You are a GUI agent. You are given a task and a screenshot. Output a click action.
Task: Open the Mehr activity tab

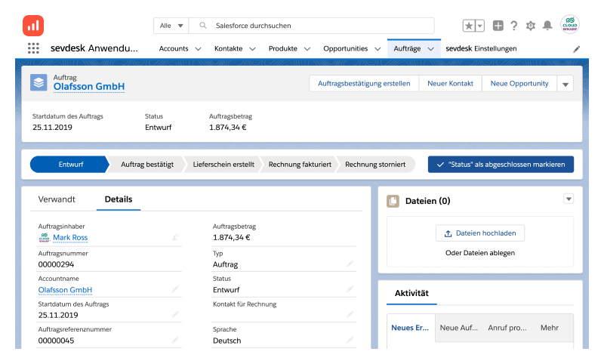coord(550,328)
